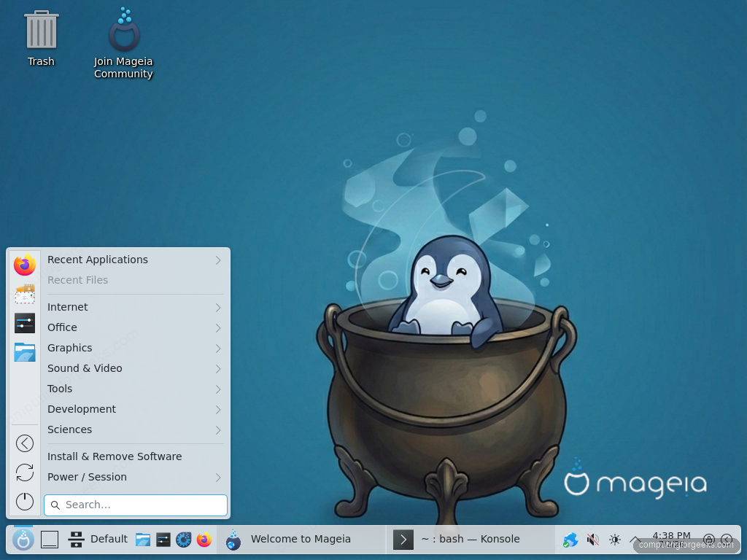This screenshot has height=560, width=747.
Task: Expand the Tools chevron
Action: pyautogui.click(x=217, y=389)
